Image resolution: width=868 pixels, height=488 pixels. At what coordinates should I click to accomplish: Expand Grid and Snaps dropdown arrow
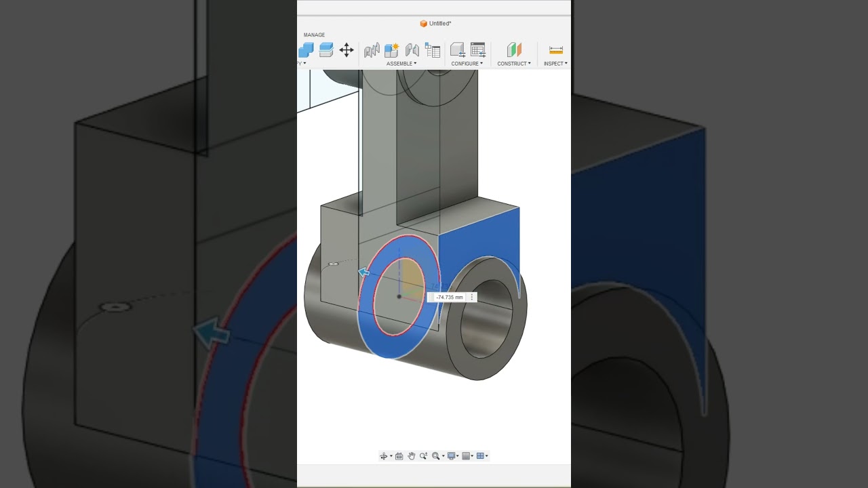pyautogui.click(x=472, y=456)
